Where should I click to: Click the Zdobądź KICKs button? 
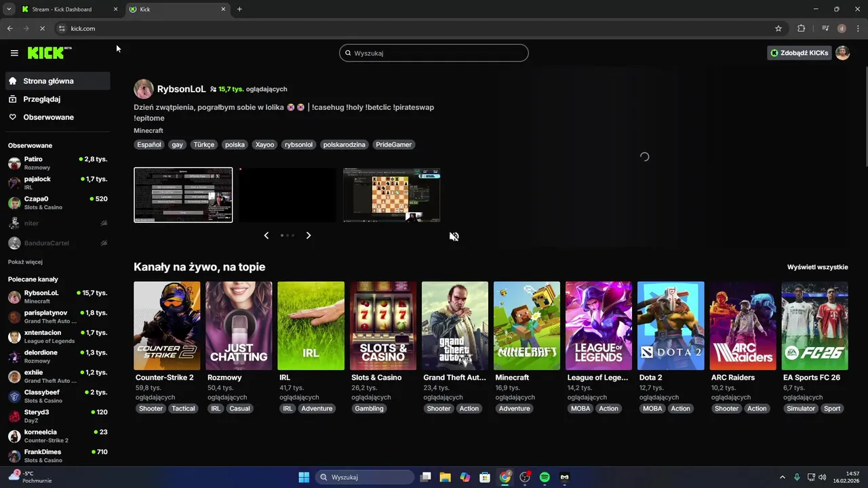(x=800, y=53)
